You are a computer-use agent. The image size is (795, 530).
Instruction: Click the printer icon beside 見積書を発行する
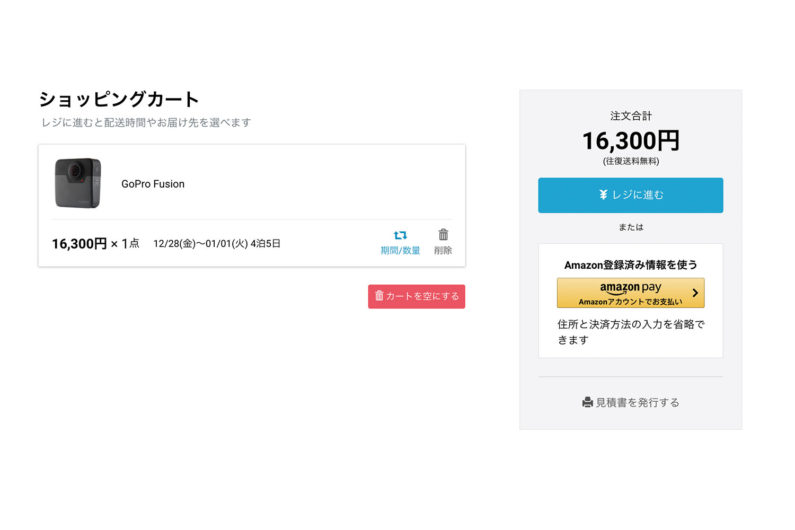click(588, 402)
